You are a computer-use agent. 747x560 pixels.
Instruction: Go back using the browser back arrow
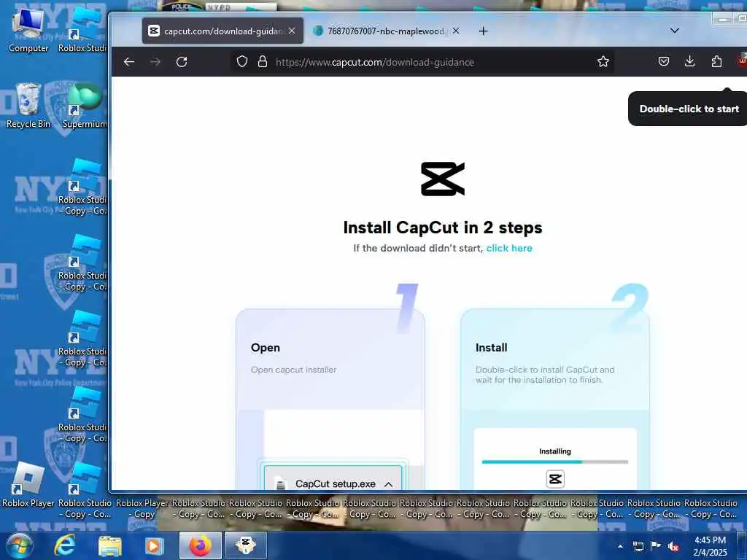[x=129, y=62]
